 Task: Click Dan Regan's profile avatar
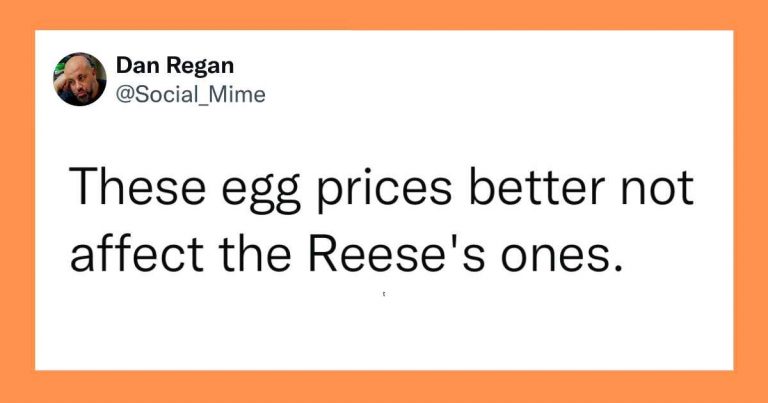pos(80,79)
